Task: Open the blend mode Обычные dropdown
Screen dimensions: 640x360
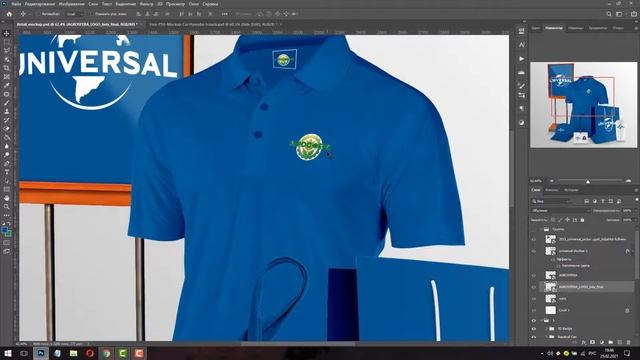Action: click(x=561, y=211)
